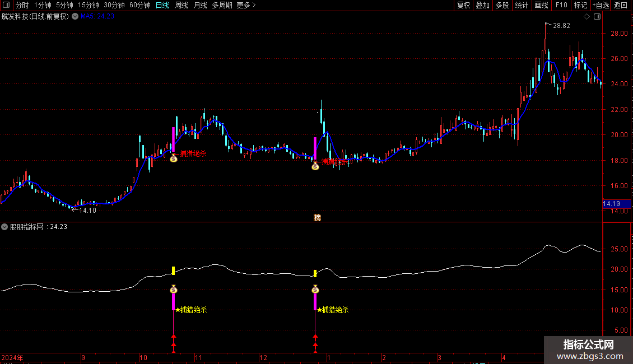Switch to the 周线 weekly period tab
Viewport: 633px width, 364px height.
coord(181,5)
